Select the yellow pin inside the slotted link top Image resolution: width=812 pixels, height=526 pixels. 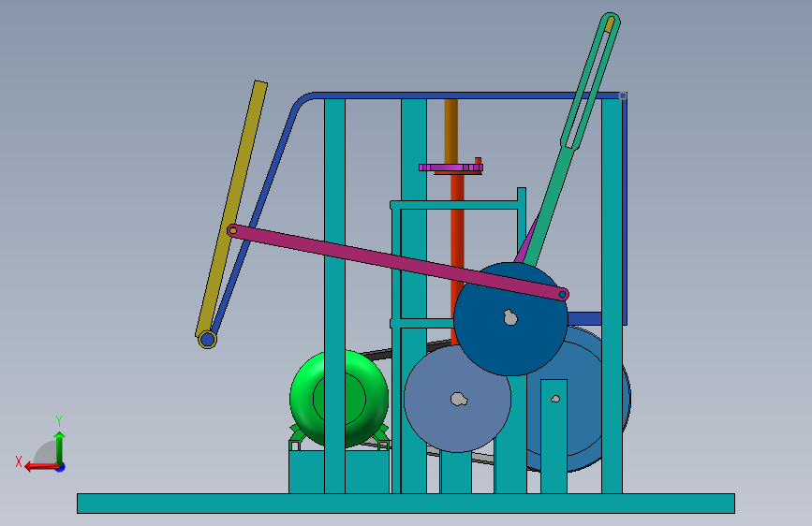610,23
